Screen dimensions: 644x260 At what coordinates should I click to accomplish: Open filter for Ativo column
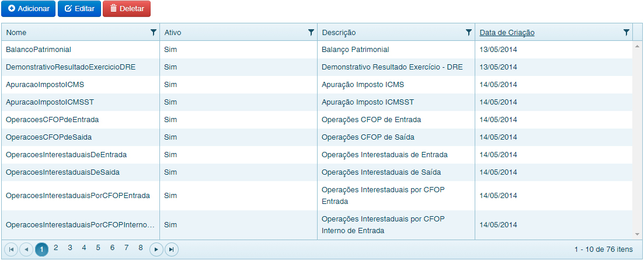[311, 33]
